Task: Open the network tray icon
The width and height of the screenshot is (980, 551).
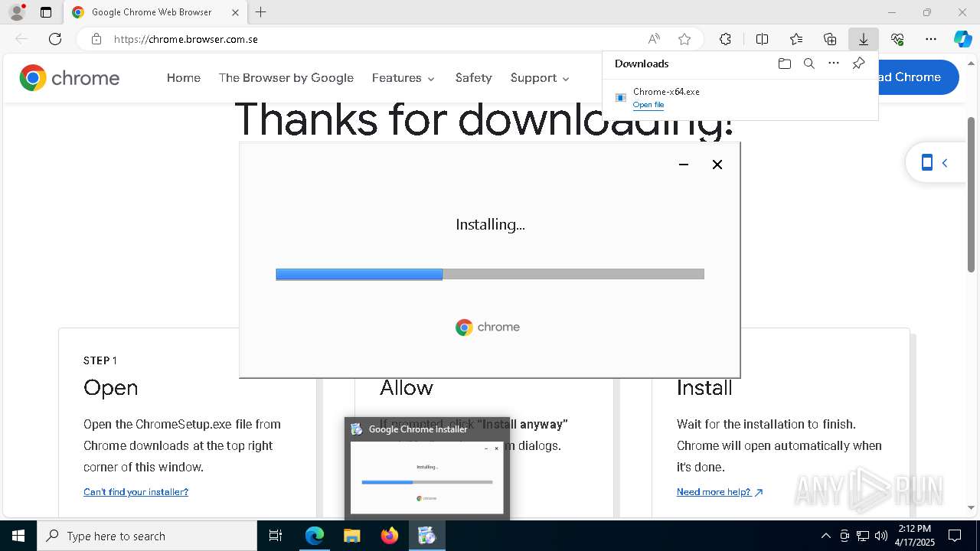Action: click(863, 536)
